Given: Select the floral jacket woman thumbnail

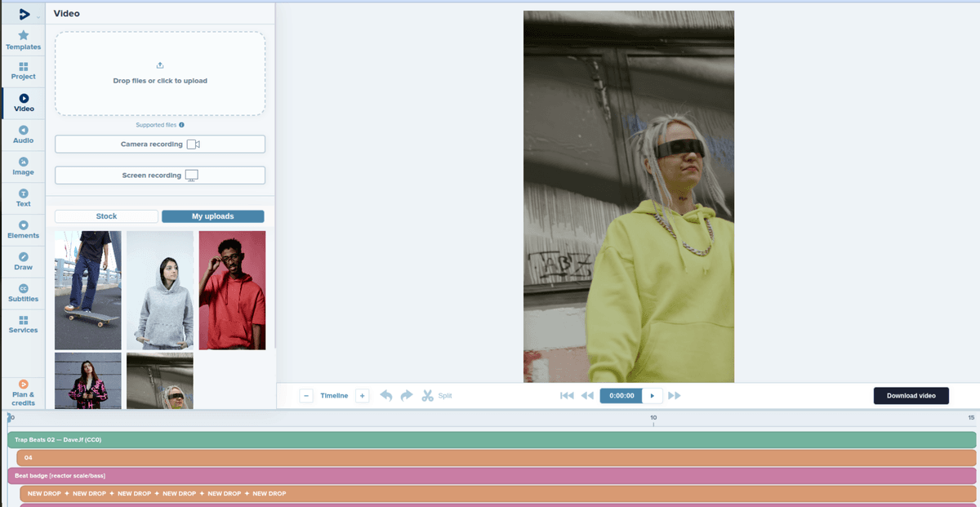Looking at the screenshot, I should 88,380.
